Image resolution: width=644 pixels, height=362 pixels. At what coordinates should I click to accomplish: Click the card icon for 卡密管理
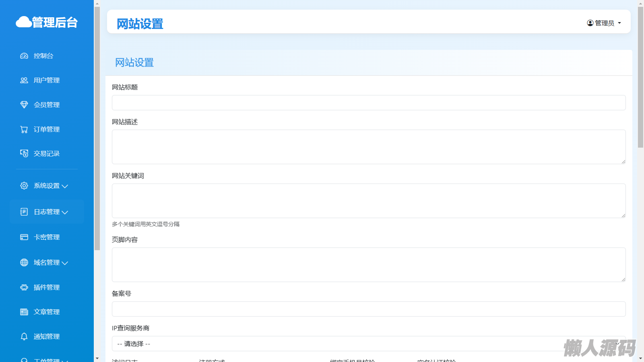click(x=24, y=237)
